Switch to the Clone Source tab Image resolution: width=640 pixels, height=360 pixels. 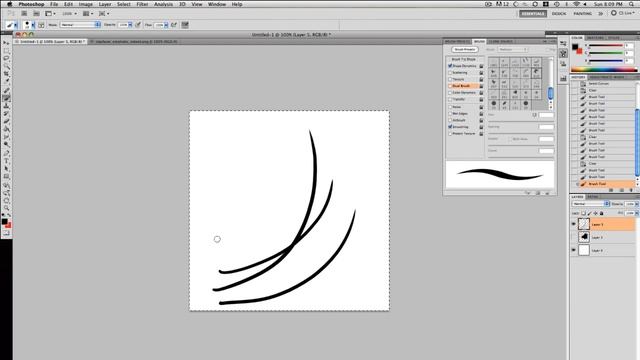click(501, 42)
